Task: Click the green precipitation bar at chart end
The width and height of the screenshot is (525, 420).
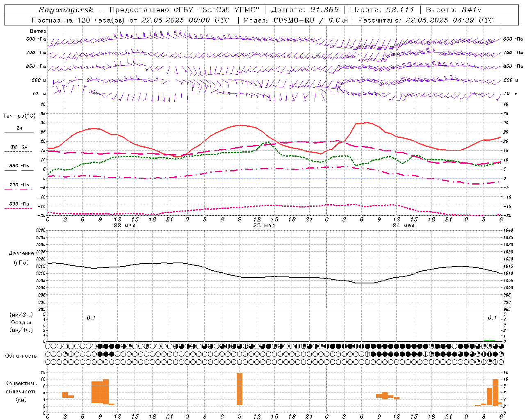Action: (x=489, y=340)
